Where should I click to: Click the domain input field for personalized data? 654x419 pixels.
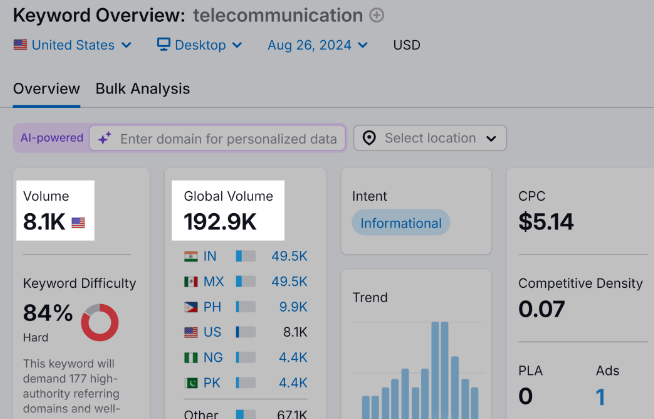pyautogui.click(x=228, y=138)
